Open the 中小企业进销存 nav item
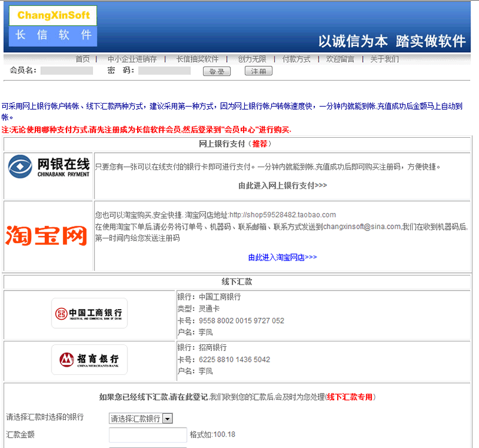The height and width of the screenshot is (448, 479). point(132,59)
